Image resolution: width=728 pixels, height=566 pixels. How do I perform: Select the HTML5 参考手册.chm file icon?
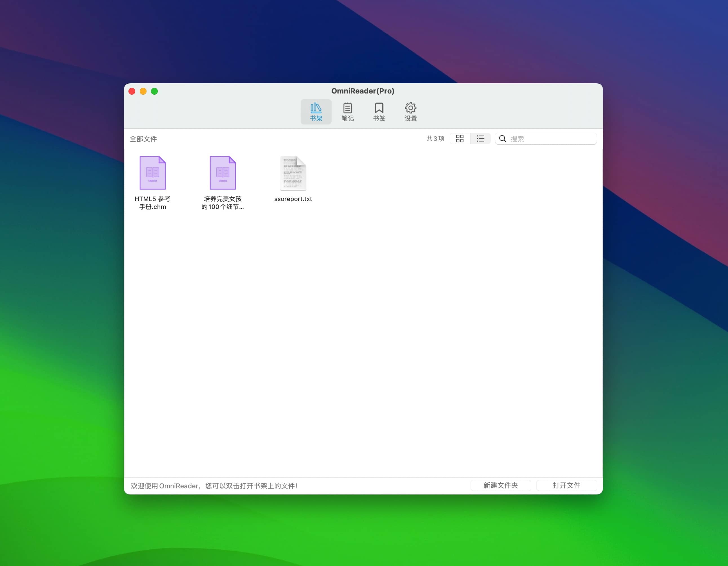(x=152, y=173)
